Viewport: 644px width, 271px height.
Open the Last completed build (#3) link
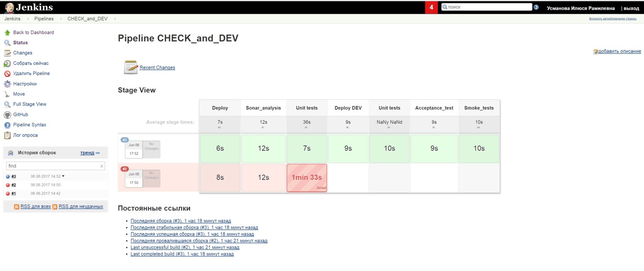coord(182,254)
